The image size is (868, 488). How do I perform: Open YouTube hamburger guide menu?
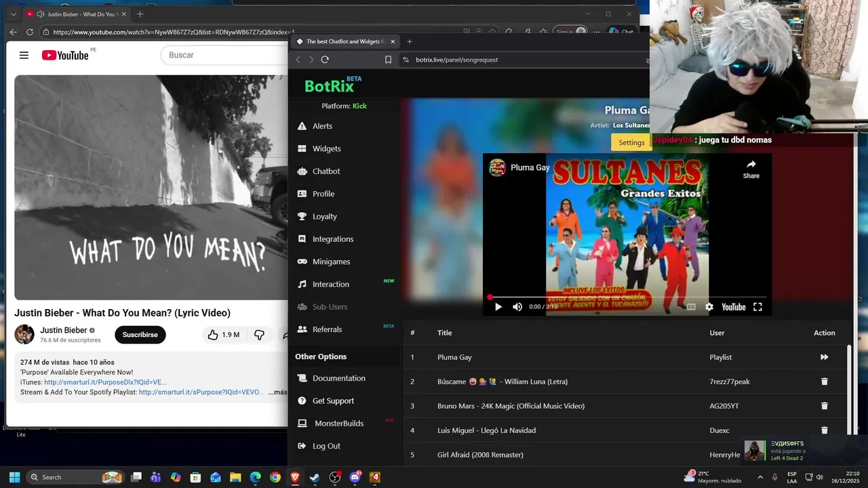pos(24,55)
